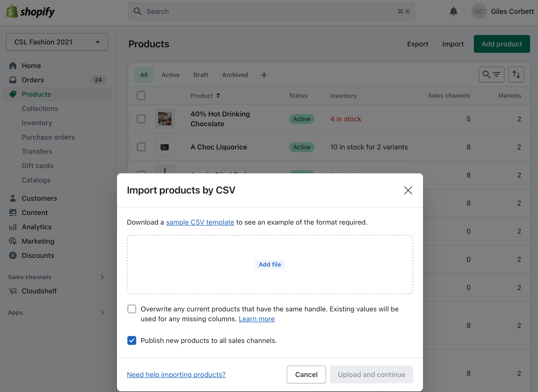Image resolution: width=538 pixels, height=392 pixels.
Task: Click the Export button
Action: 418,44
